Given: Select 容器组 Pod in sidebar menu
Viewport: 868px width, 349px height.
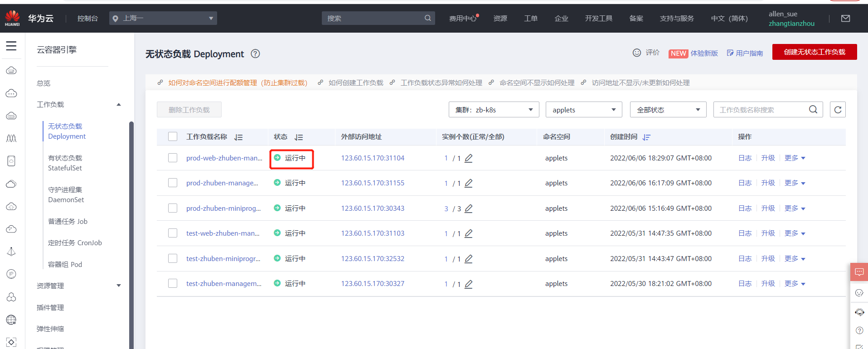Looking at the screenshot, I should point(65,264).
